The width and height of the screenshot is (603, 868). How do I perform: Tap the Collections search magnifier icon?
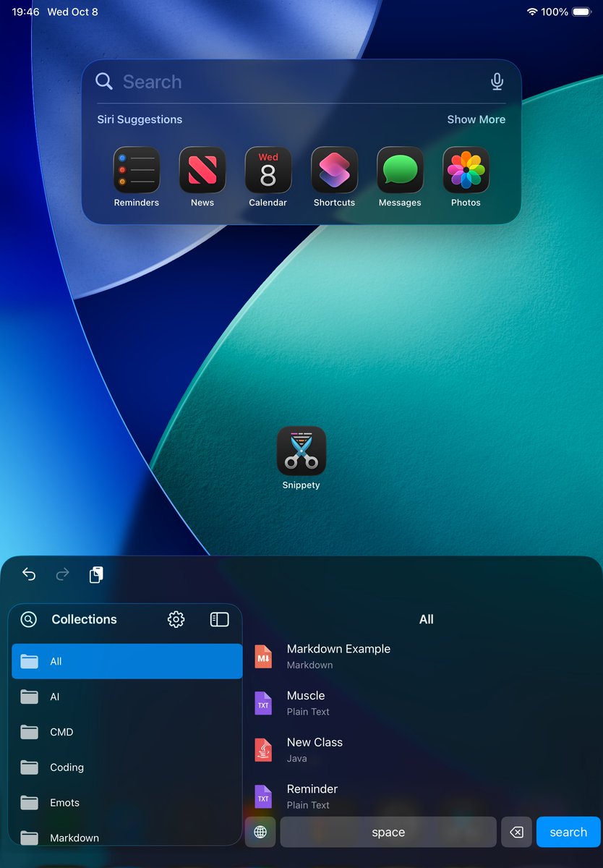click(29, 619)
